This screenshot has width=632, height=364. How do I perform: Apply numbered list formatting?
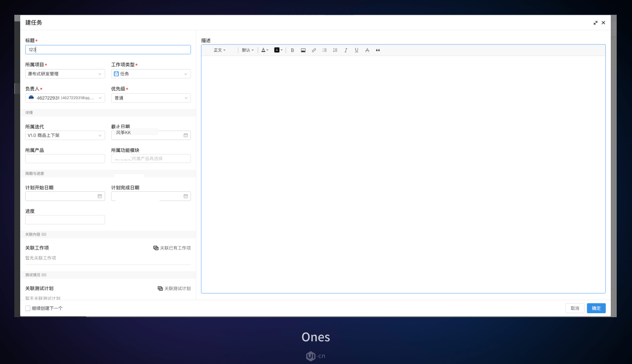[x=335, y=50]
